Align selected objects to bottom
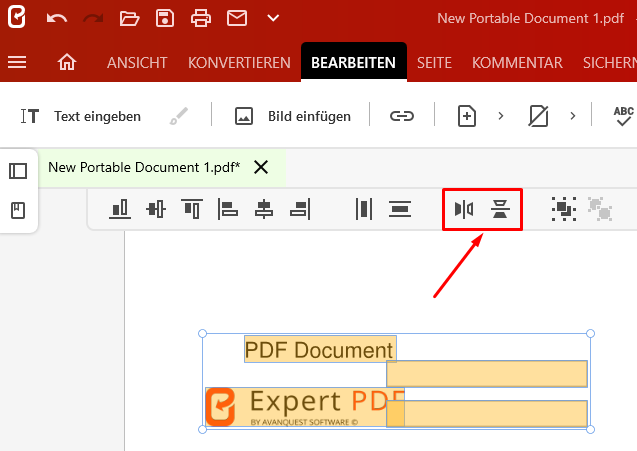Viewport: 637px width, 451px height. click(x=120, y=209)
